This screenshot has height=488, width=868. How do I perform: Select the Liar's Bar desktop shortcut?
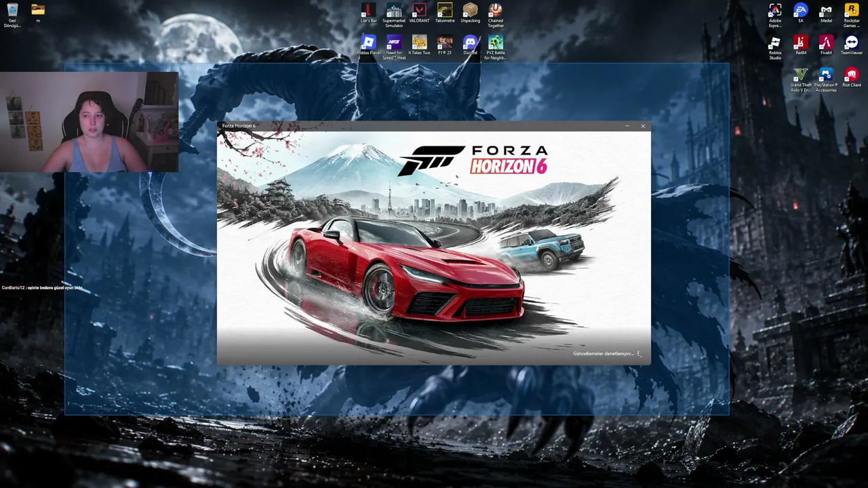tap(368, 13)
